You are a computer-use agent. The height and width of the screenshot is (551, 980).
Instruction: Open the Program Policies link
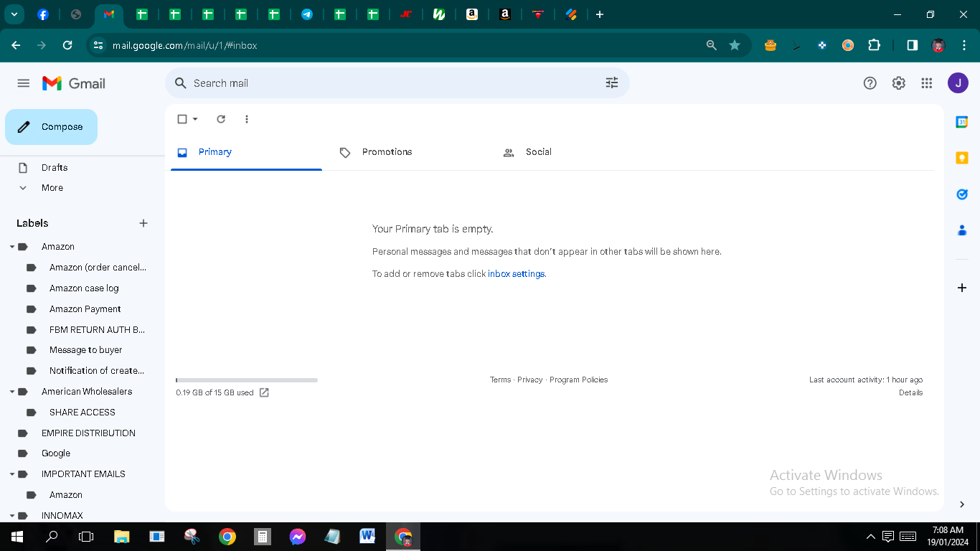pyautogui.click(x=578, y=380)
